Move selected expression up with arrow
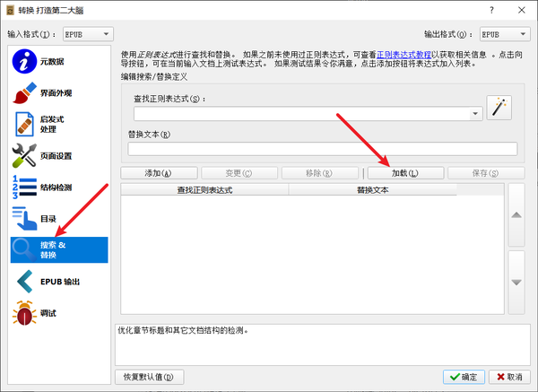The width and height of the screenshot is (538, 392). [516, 215]
